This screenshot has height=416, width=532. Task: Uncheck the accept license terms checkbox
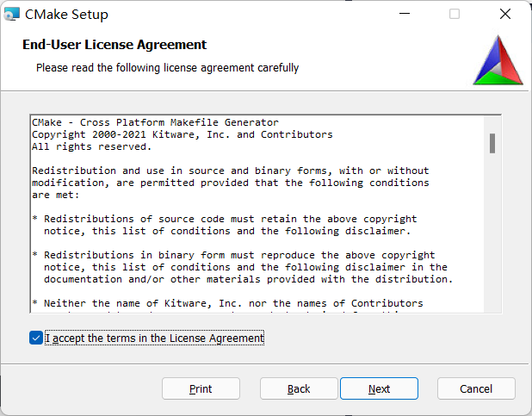click(35, 338)
